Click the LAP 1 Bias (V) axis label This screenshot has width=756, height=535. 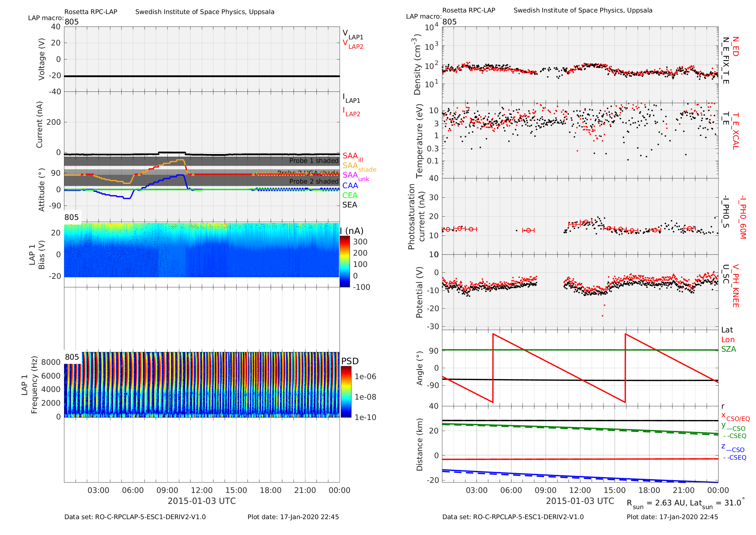(x=37, y=255)
